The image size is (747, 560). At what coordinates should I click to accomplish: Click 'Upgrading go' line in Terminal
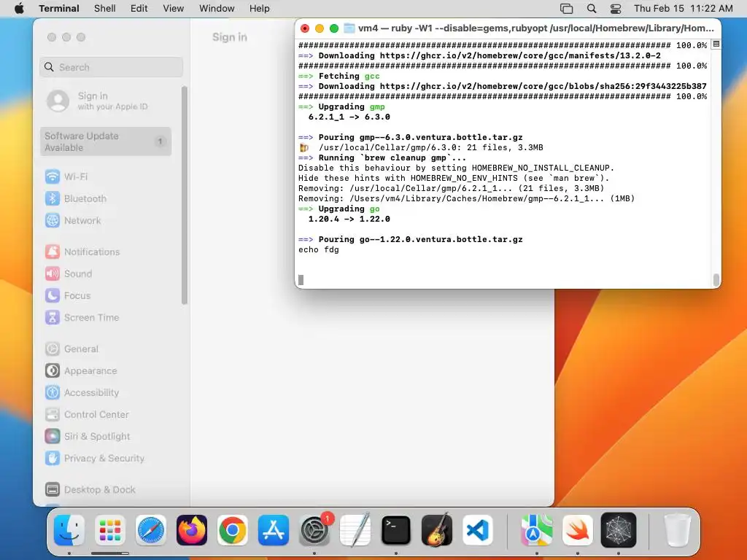tap(339, 209)
